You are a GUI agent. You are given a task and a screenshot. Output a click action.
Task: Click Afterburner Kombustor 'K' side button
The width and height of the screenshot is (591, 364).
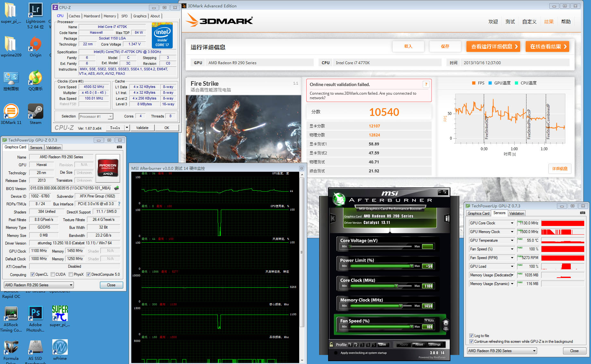coord(333,219)
